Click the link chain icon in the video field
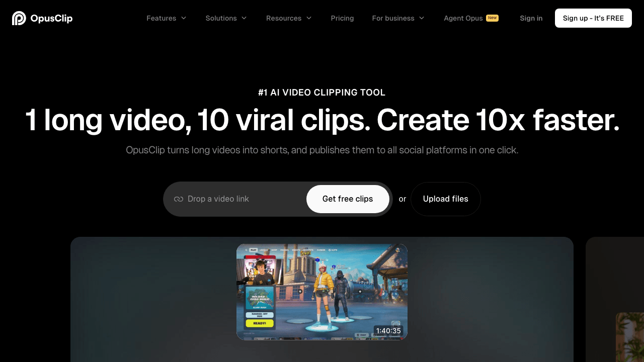 (x=179, y=199)
